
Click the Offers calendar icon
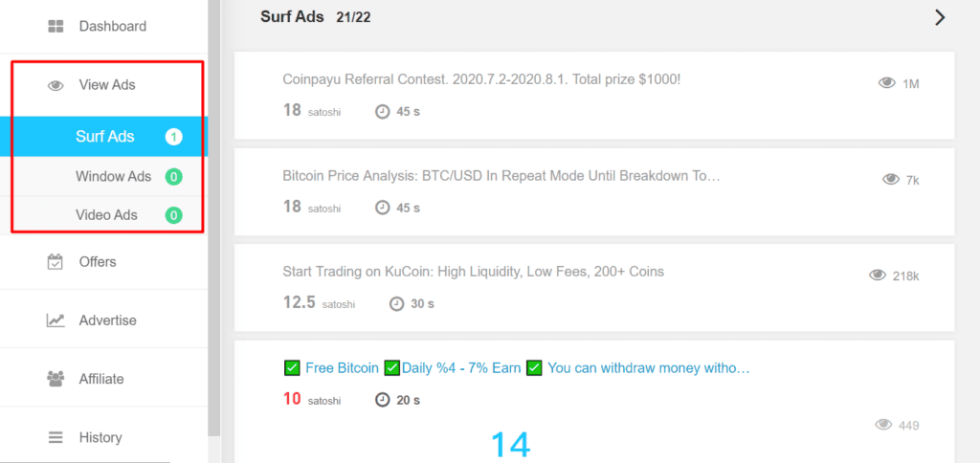point(56,261)
